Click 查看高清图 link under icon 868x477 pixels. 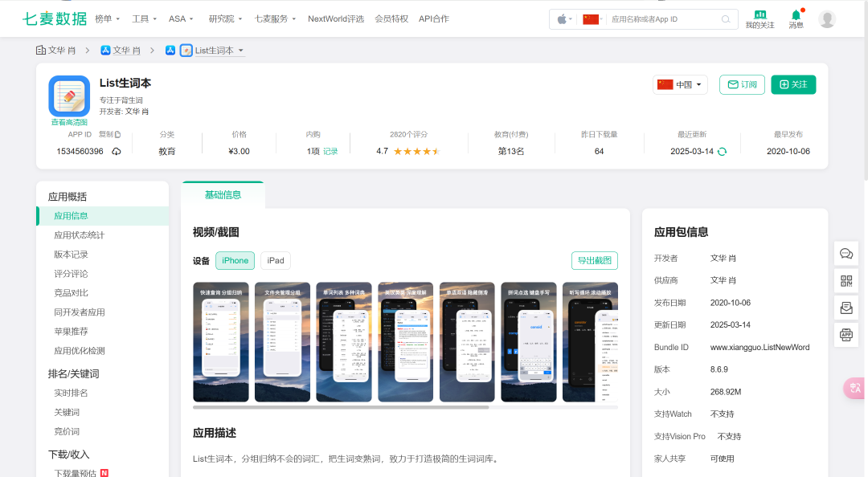[x=69, y=122]
